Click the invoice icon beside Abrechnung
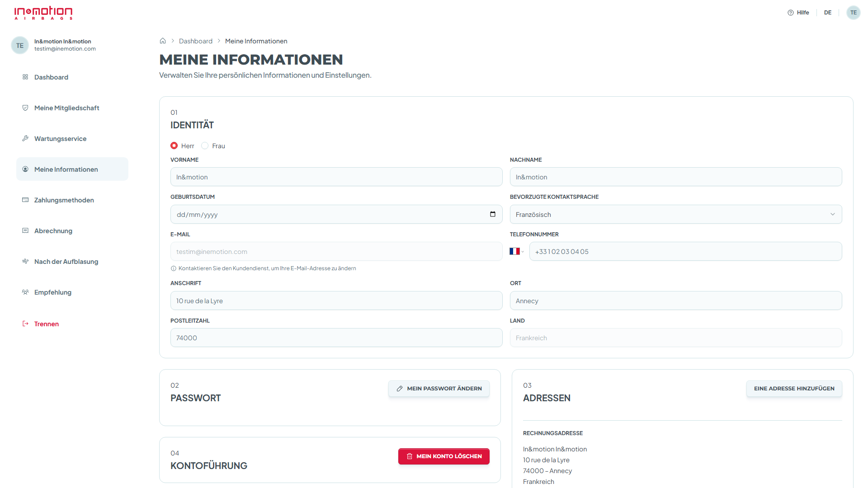The width and height of the screenshot is (868, 488). coord(25,230)
